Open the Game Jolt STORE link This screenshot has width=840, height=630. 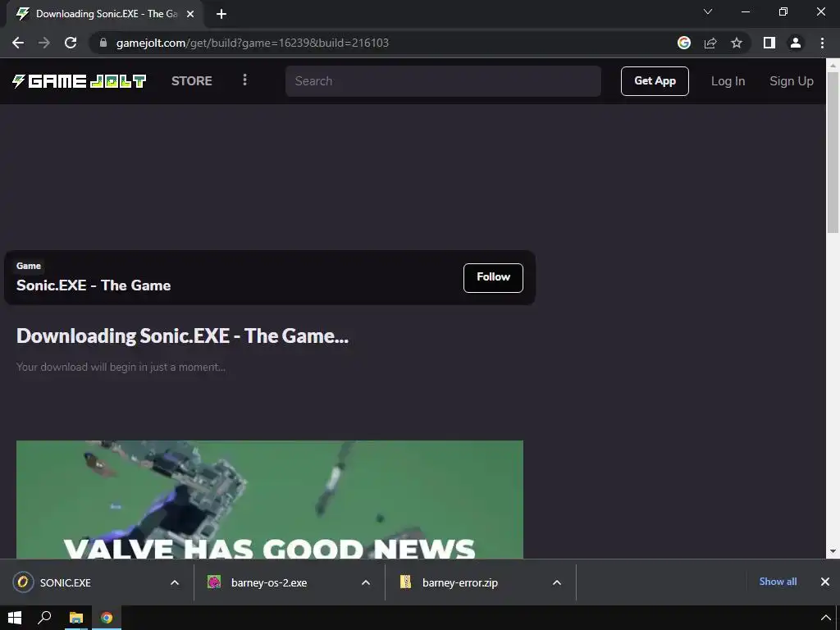[192, 81]
